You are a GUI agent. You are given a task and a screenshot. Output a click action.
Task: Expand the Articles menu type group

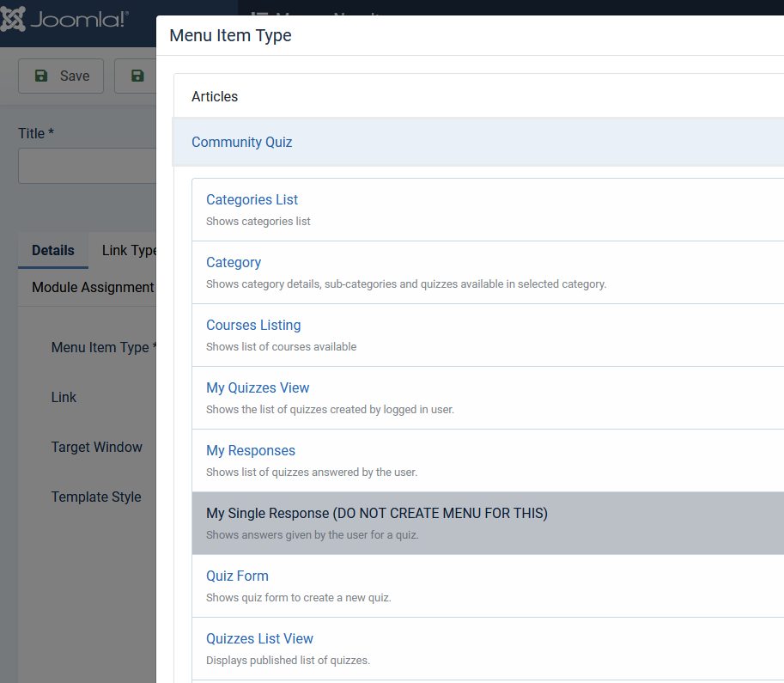[215, 96]
